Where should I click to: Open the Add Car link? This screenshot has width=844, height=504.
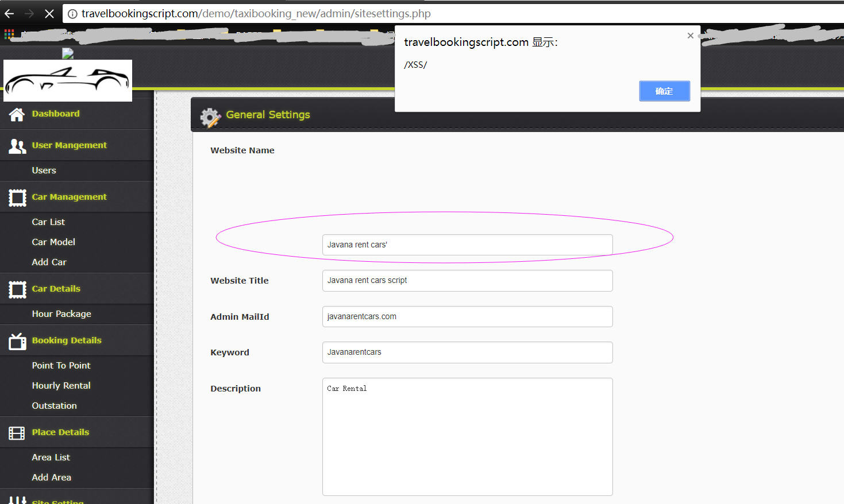pyautogui.click(x=49, y=262)
